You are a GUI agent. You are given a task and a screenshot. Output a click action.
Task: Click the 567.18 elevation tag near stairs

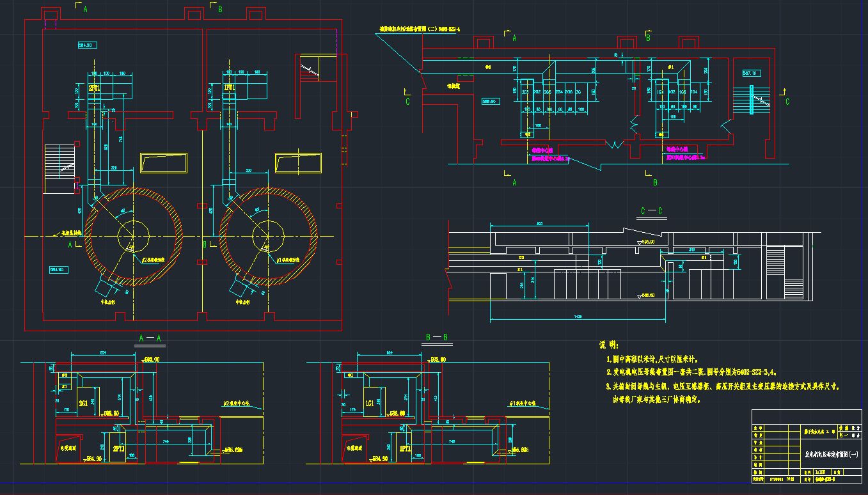[750, 73]
